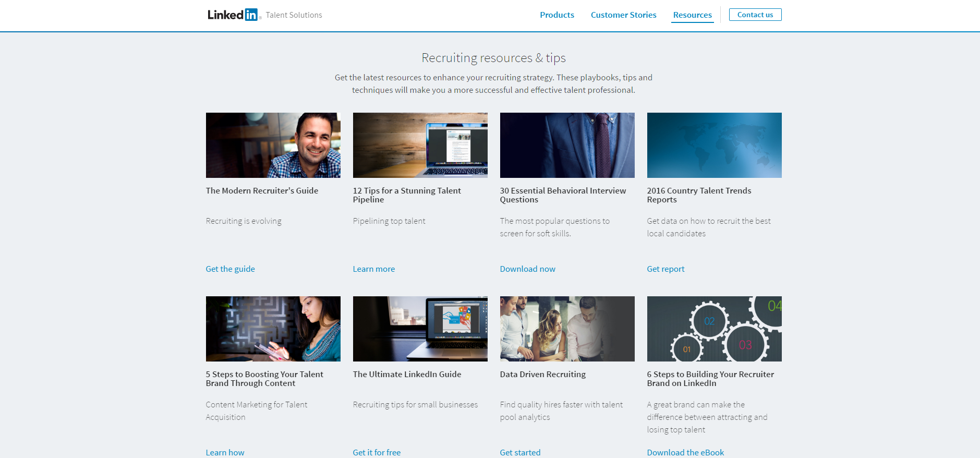
Task: Select 30 Essential Behavioral Interview Questions title
Action: click(563, 195)
